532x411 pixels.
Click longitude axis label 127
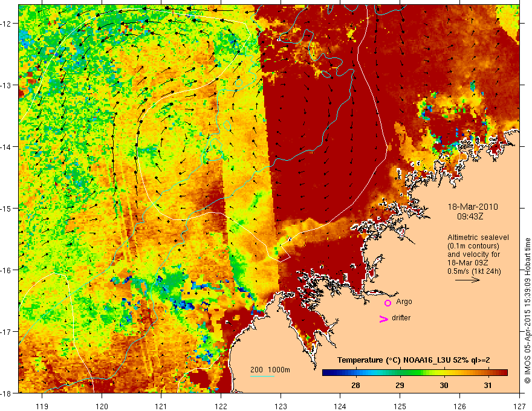click(x=519, y=406)
